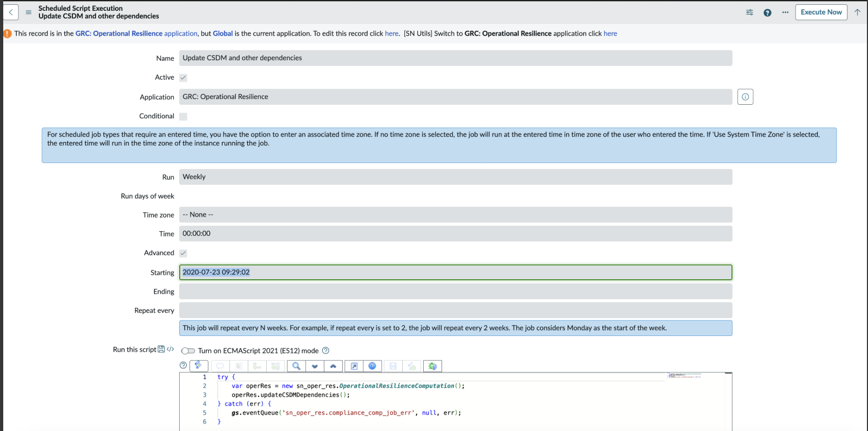This screenshot has height=431, width=868.
Task: Click the 'var operRes = new' code line
Action: point(348,386)
